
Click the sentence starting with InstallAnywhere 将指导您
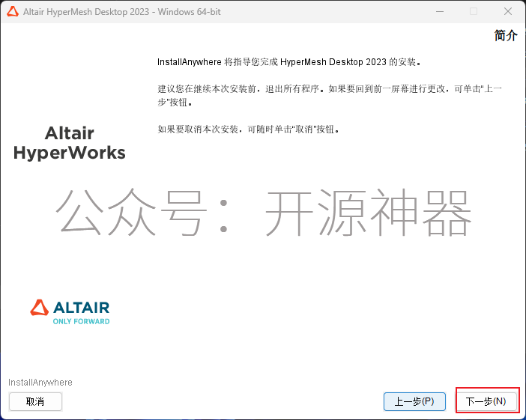(x=288, y=62)
